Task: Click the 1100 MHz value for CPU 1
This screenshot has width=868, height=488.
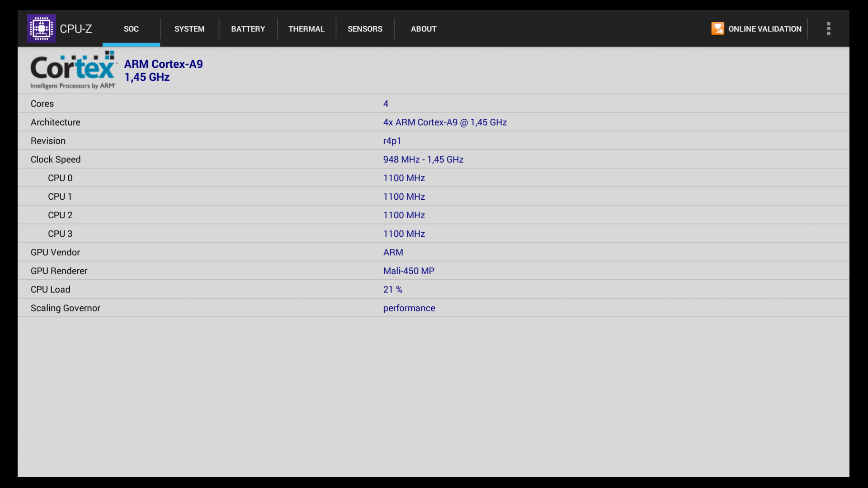Action: pyautogui.click(x=404, y=197)
